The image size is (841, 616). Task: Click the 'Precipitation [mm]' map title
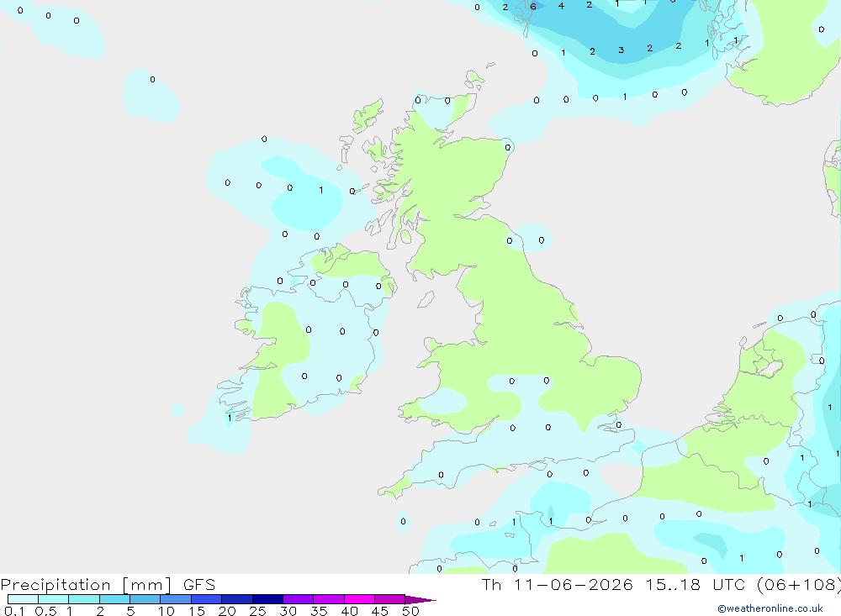[86, 585]
